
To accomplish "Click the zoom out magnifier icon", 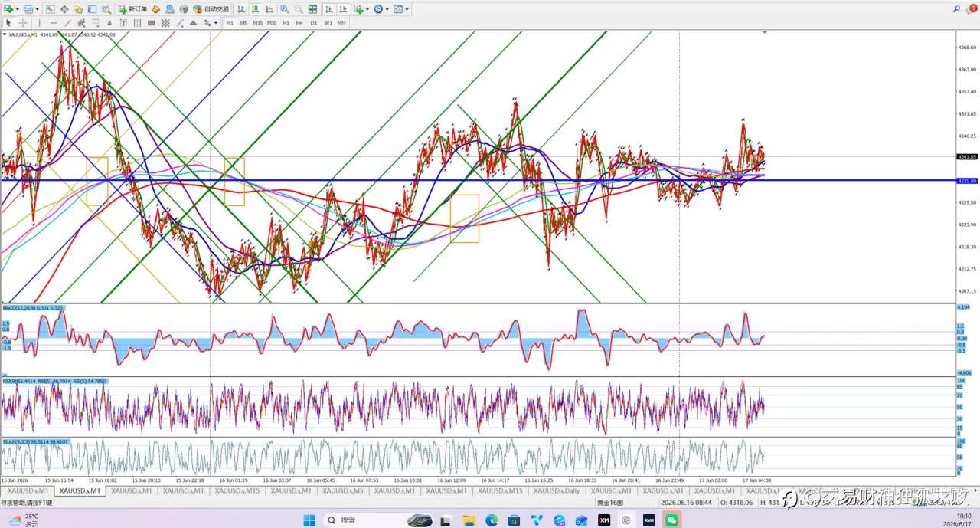I will tap(299, 9).
